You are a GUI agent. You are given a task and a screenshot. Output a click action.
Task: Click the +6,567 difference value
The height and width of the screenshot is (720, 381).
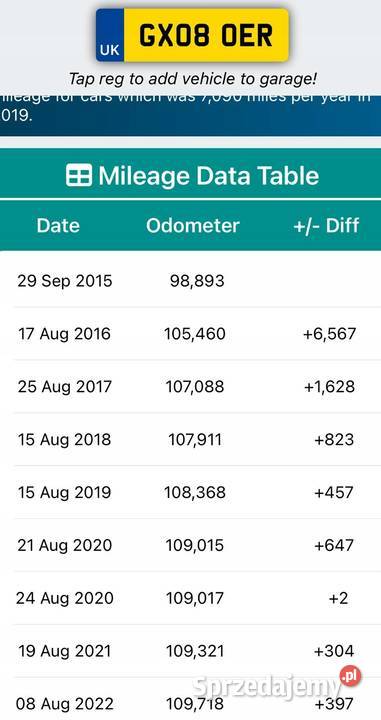pyautogui.click(x=329, y=334)
